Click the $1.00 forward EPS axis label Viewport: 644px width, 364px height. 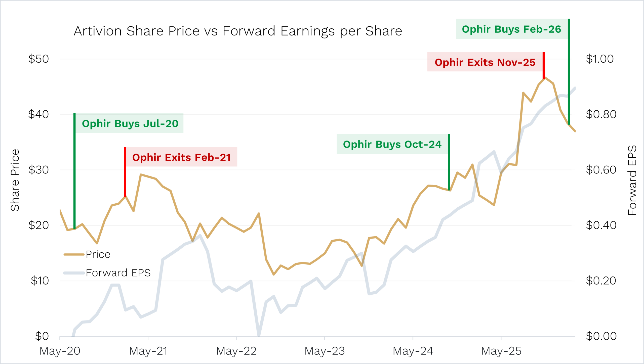[x=600, y=59]
